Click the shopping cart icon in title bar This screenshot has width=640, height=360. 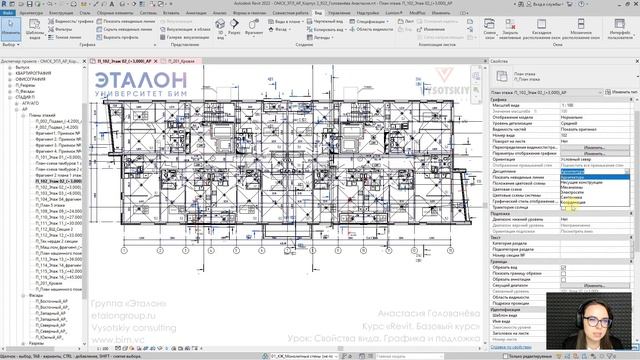coord(570,4)
